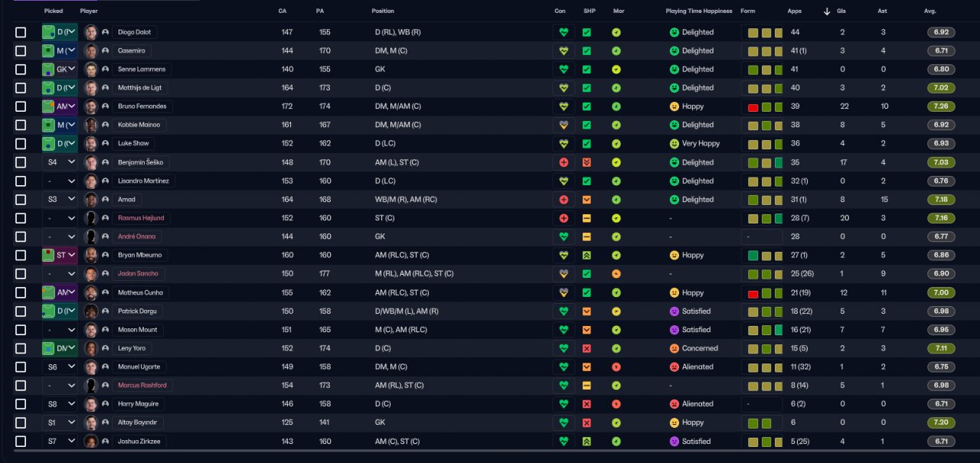This screenshot has height=463, width=980.
Task: Open the info icon beside Altay Bayındır
Action: pos(105,422)
